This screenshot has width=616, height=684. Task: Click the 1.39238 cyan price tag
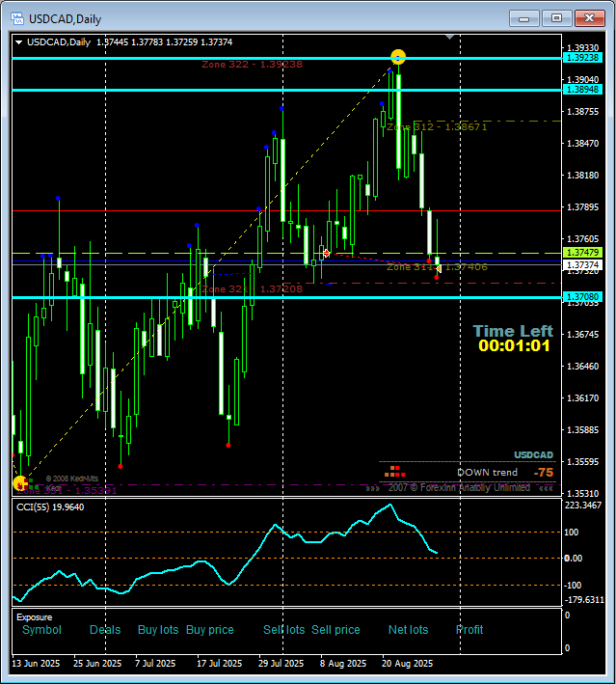[582, 58]
